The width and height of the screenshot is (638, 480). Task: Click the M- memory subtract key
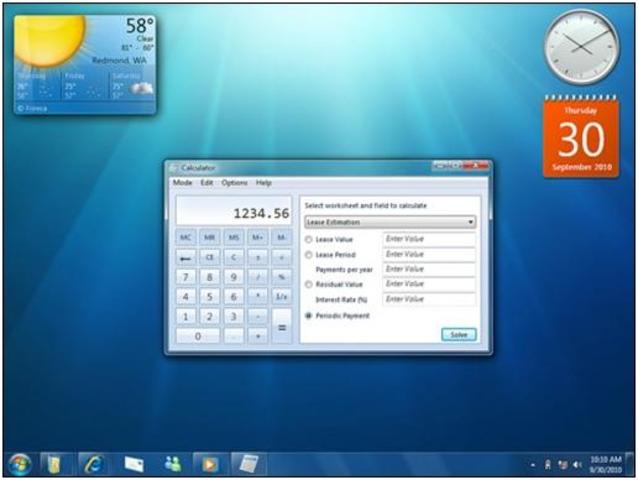282,237
